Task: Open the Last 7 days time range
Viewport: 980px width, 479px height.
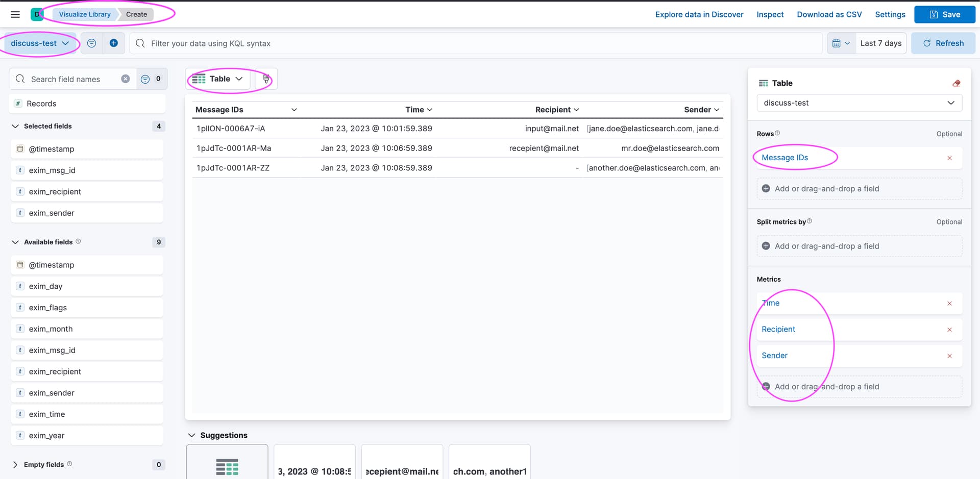Action: point(881,43)
